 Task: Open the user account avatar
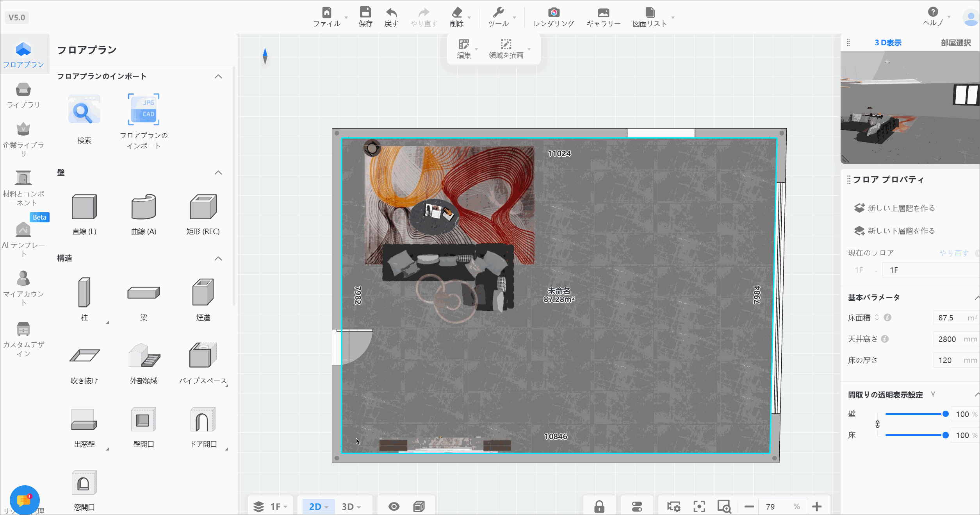[x=971, y=18]
